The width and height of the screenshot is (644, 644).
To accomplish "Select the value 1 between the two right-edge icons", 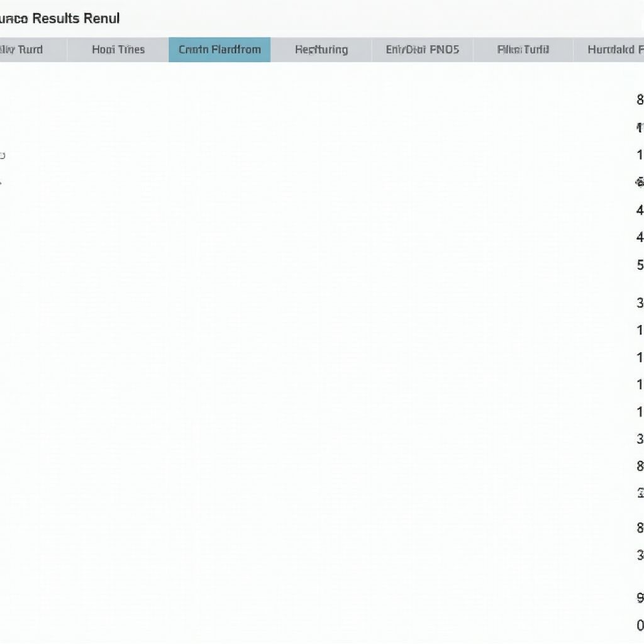I will pyautogui.click(x=640, y=155).
